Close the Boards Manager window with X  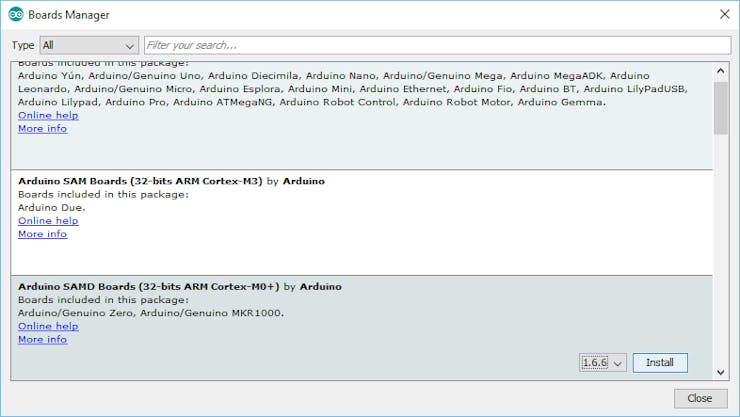(x=725, y=14)
